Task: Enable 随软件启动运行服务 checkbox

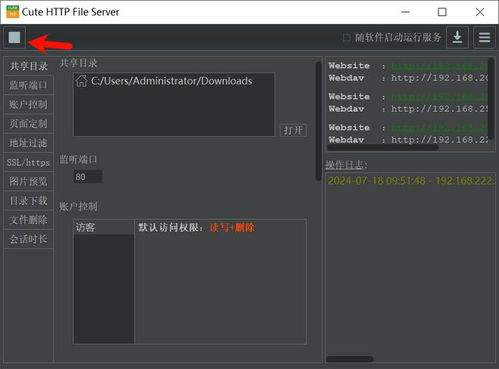Action: 347,37
